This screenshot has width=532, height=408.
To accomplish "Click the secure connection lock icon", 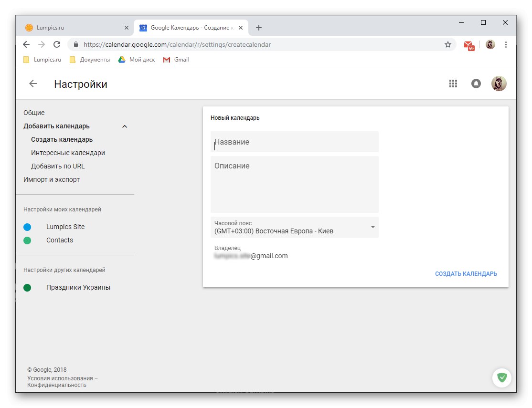I will [75, 44].
